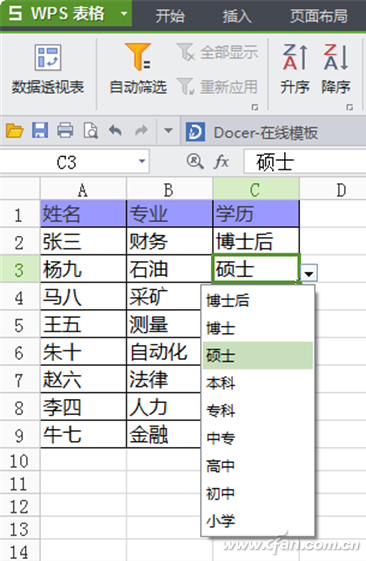Open print preview icon
Screen dimensions: 366x561
click(x=91, y=131)
